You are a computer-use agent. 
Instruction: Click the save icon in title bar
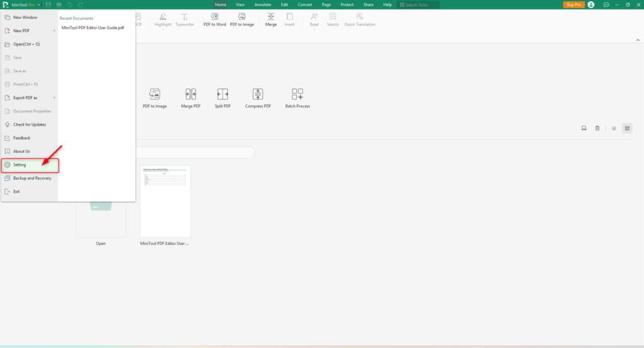[48, 5]
